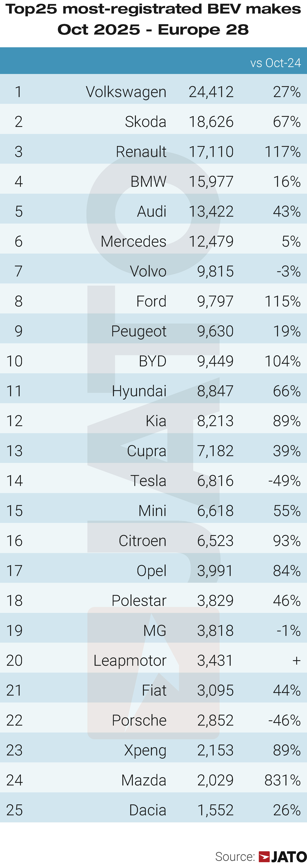Click the chart title heading
307x868 pixels.
(x=153, y=19)
